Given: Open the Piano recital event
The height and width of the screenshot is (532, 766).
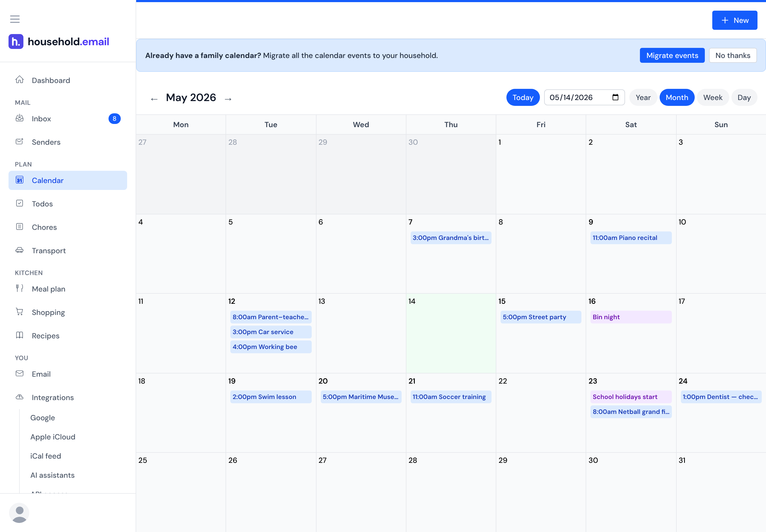Looking at the screenshot, I should pyautogui.click(x=631, y=238).
